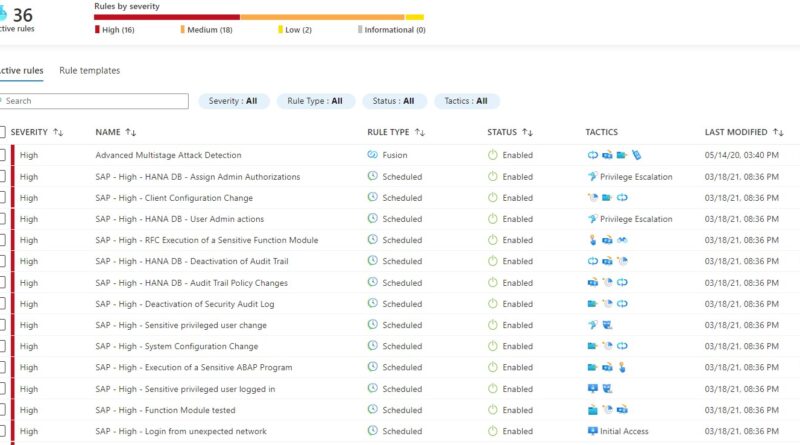Sort rules by the Name column arrows
Image resolution: width=800 pixels, height=445 pixels.
coord(131,133)
